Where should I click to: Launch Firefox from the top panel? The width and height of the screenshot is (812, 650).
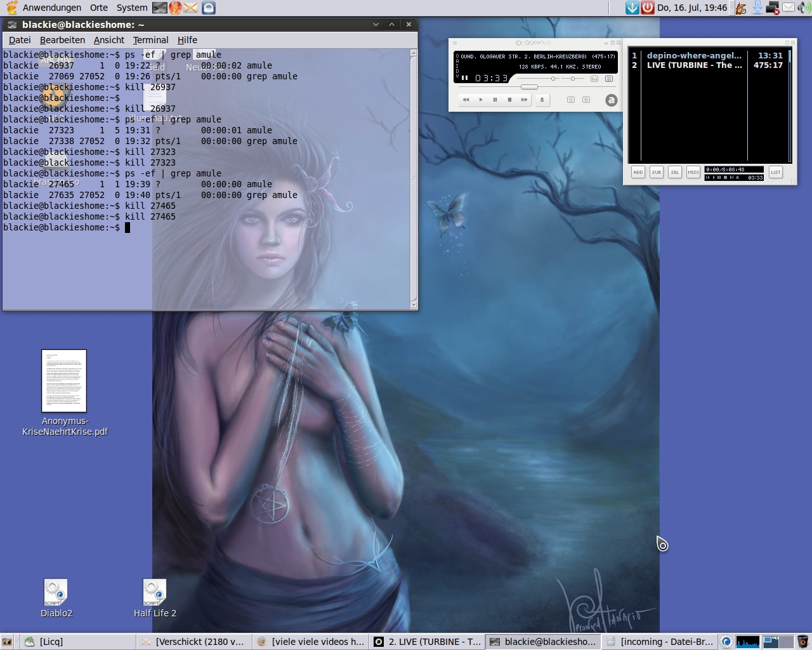[176, 8]
